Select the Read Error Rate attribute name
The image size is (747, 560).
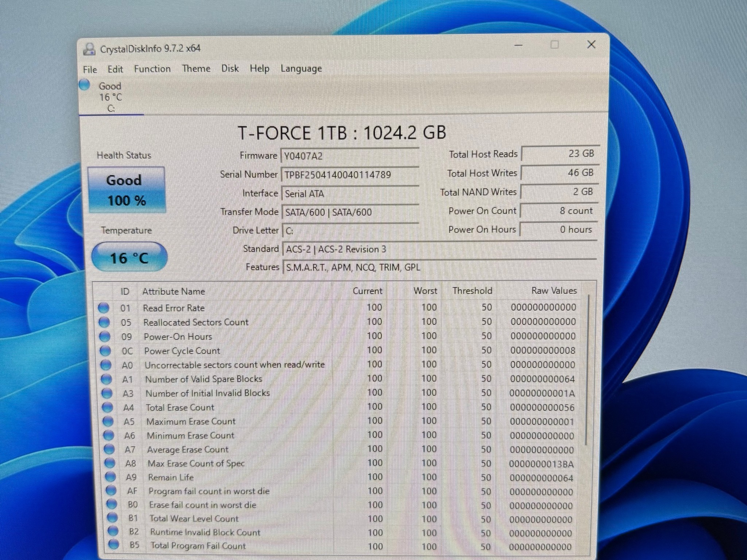click(174, 308)
